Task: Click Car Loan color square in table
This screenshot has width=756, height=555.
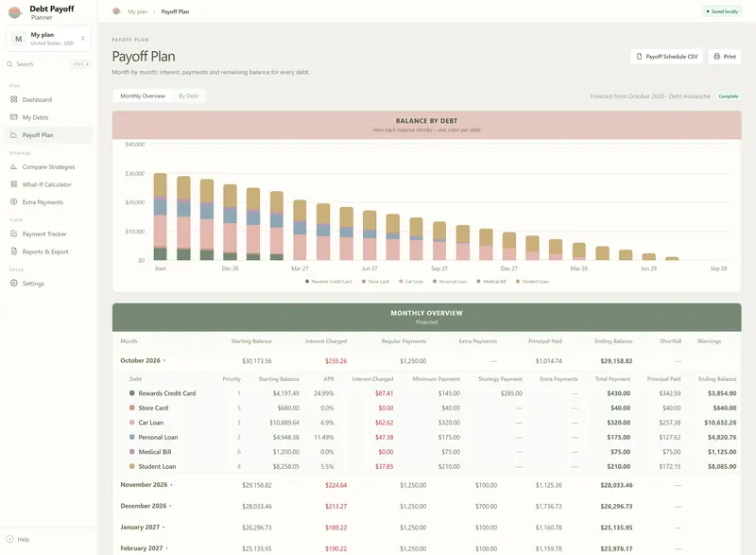Action: pyautogui.click(x=131, y=423)
